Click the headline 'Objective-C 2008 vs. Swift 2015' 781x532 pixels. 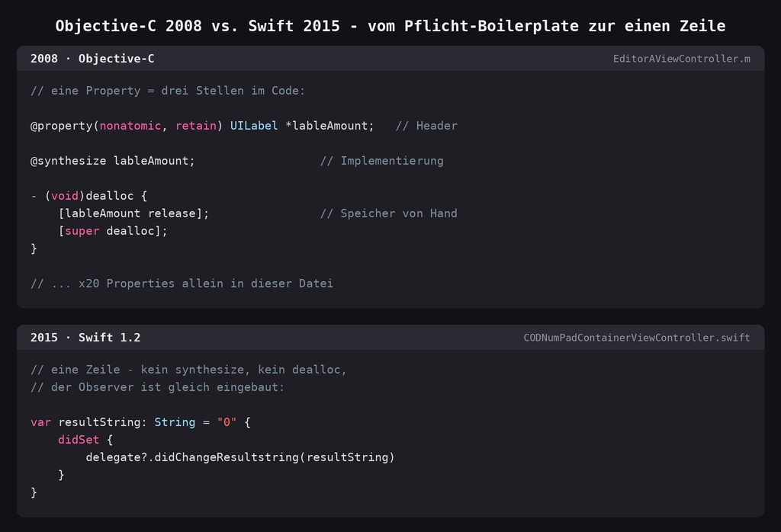pos(198,26)
